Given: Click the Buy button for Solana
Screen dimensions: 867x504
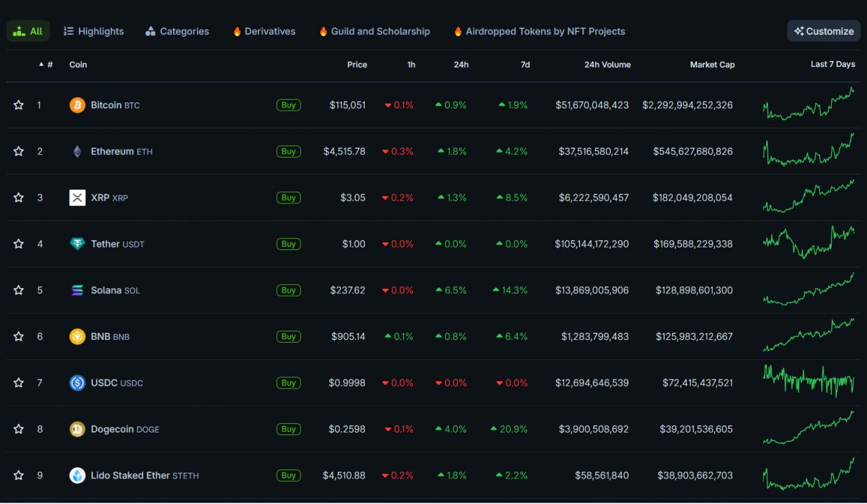Looking at the screenshot, I should coord(289,290).
